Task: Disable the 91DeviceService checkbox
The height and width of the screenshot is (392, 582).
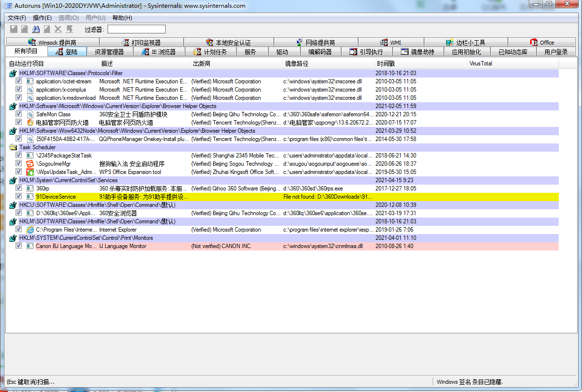Action: [18, 197]
